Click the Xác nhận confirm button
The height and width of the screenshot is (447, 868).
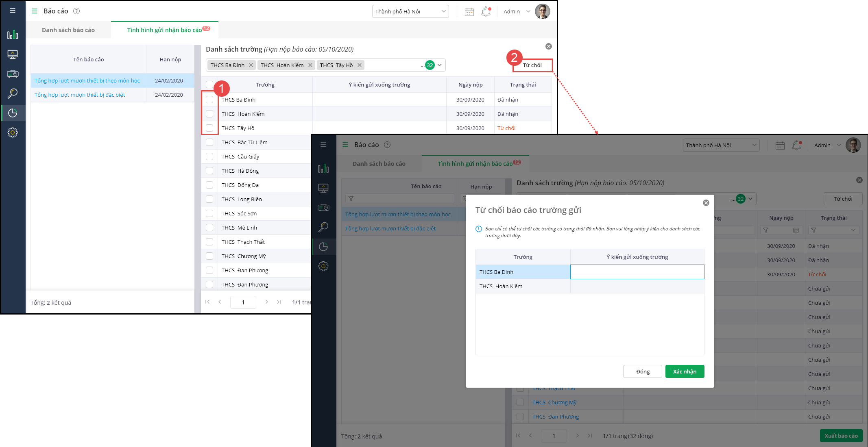(685, 371)
